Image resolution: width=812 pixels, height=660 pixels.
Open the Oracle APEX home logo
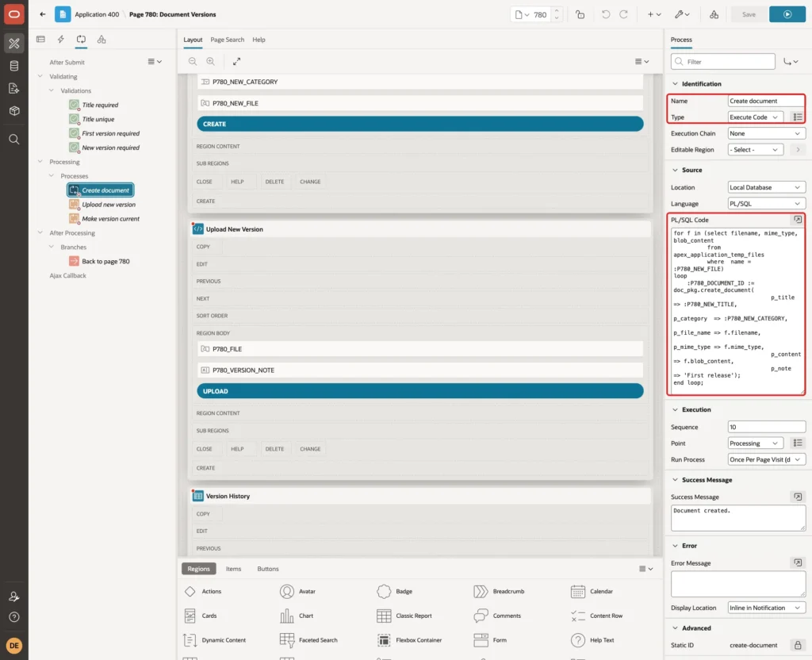tap(14, 14)
